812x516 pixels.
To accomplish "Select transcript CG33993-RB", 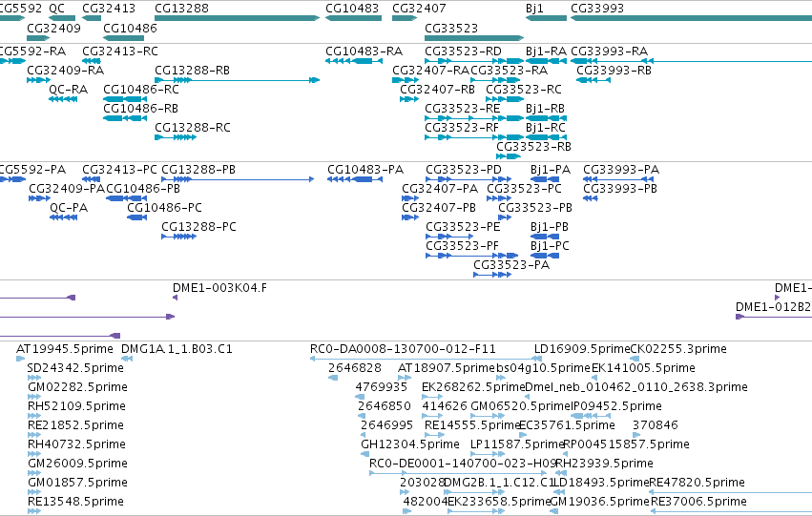I will pos(593,80).
